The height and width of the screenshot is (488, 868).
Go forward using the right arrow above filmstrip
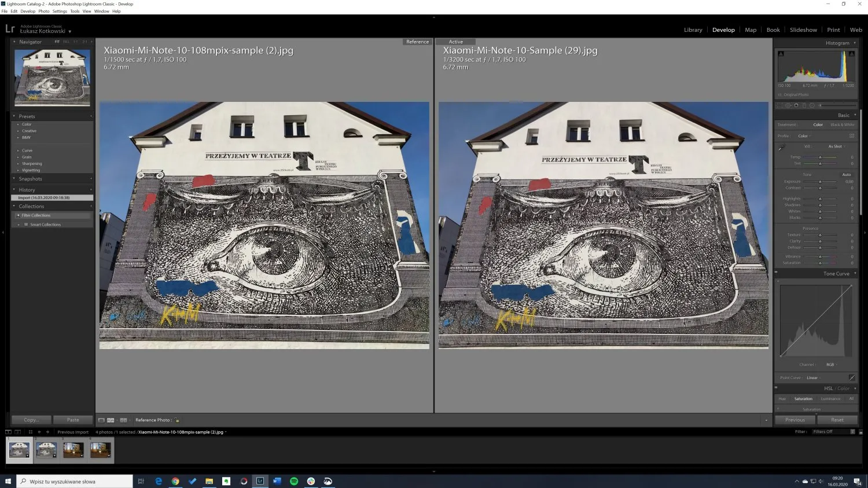[x=47, y=432]
